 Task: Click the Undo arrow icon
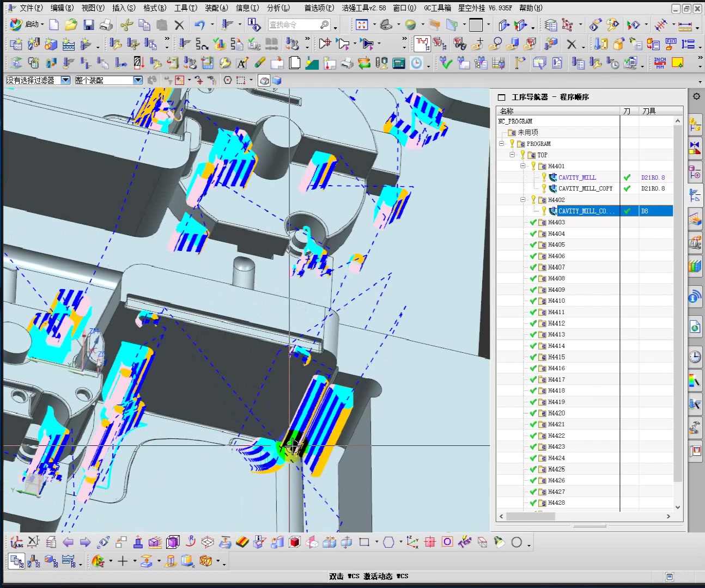tap(199, 25)
